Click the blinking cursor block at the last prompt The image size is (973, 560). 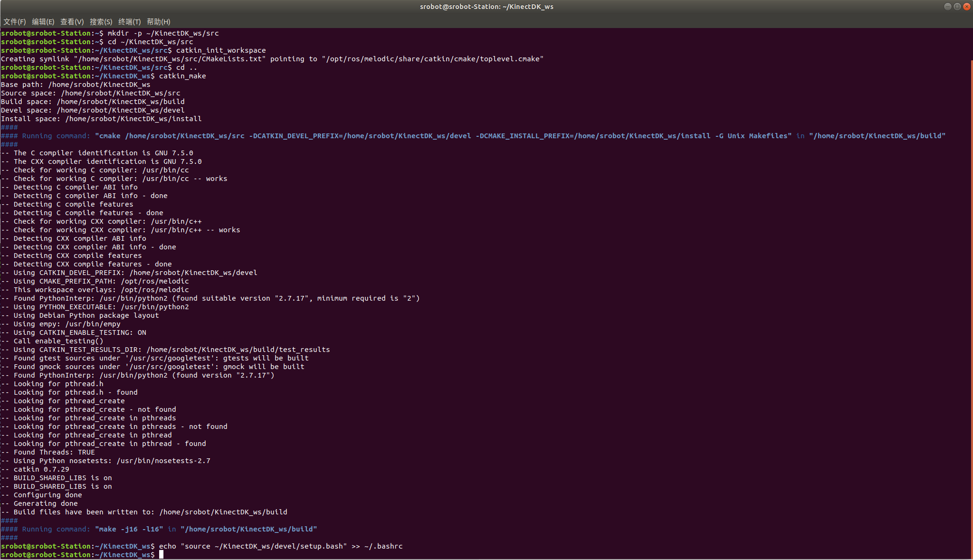click(x=161, y=555)
